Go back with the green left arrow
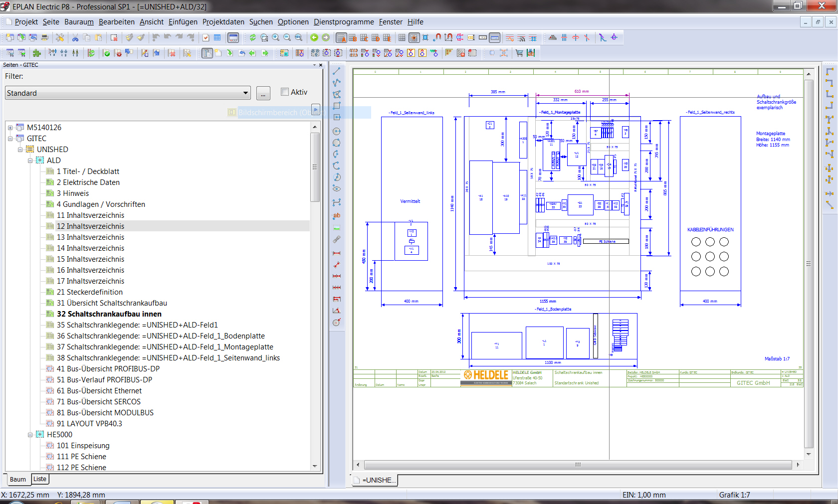The height and width of the screenshot is (504, 838). [314, 38]
